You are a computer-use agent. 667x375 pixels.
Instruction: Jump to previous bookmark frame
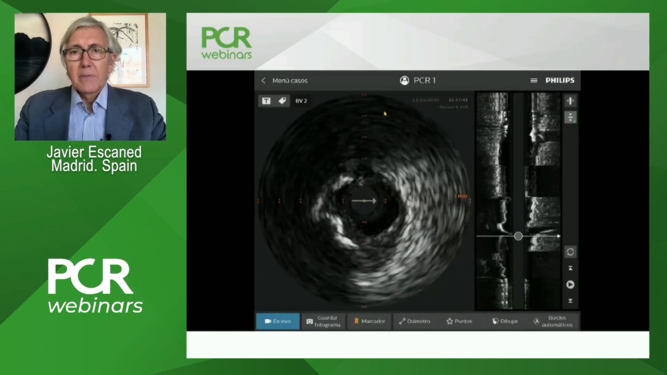pos(570,268)
